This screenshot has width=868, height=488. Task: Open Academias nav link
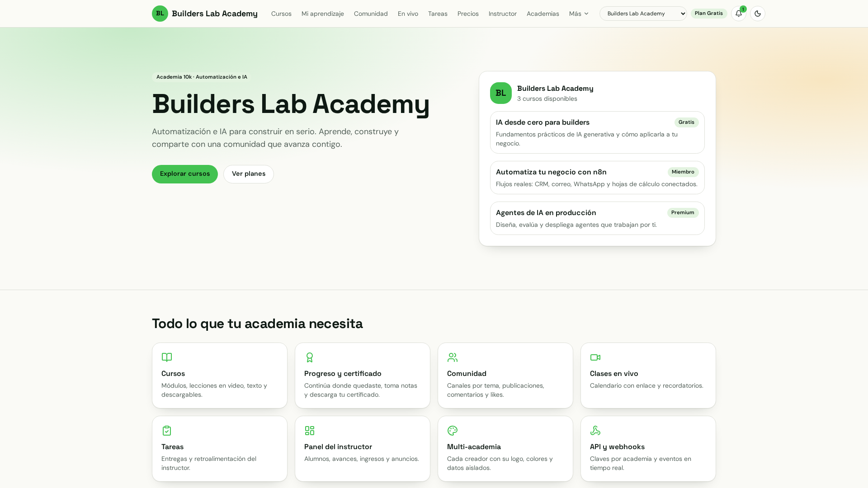[x=542, y=14]
